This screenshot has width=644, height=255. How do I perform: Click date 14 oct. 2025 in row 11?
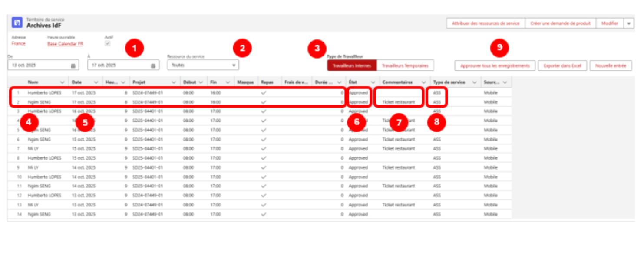coord(84,186)
